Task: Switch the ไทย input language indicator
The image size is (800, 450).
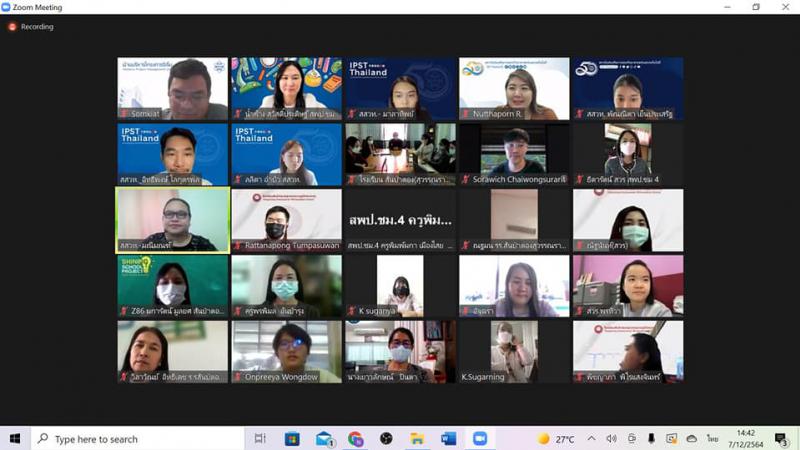Action: tap(712, 439)
